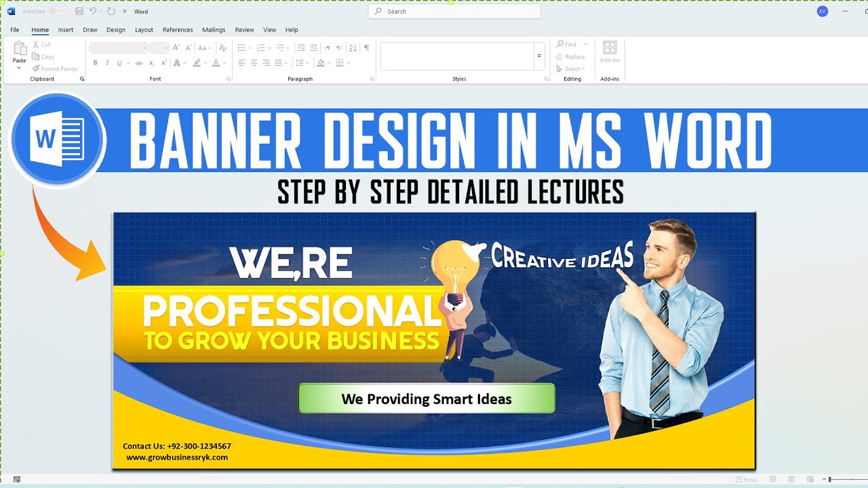Toggle italic formatting
868x488 pixels.
[107, 63]
